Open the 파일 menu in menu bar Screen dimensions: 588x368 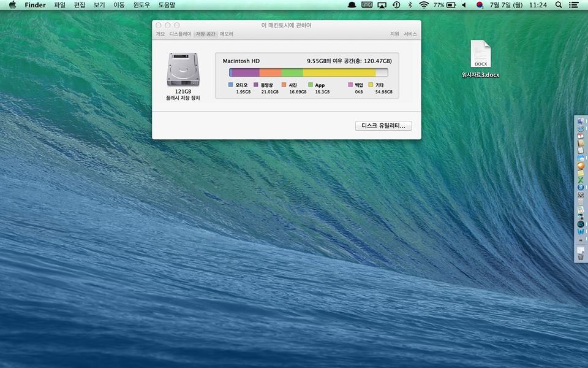(59, 5)
